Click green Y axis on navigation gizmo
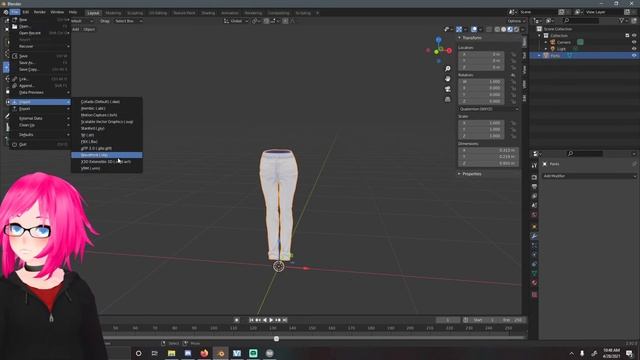The image size is (640, 360). click(x=436, y=52)
